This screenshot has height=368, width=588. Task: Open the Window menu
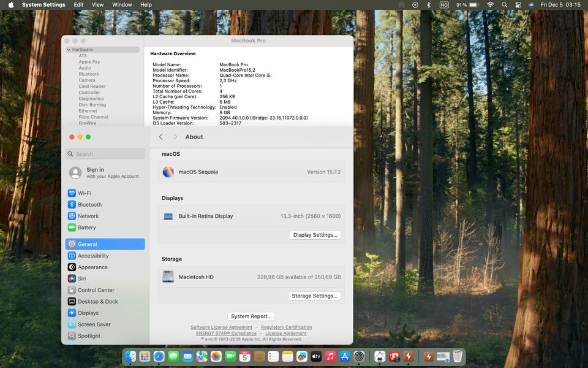point(122,5)
